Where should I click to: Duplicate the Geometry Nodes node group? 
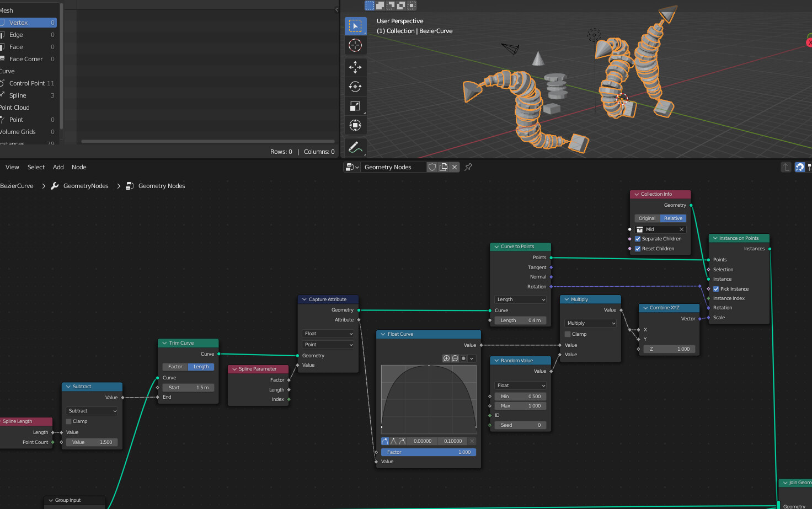click(x=444, y=167)
